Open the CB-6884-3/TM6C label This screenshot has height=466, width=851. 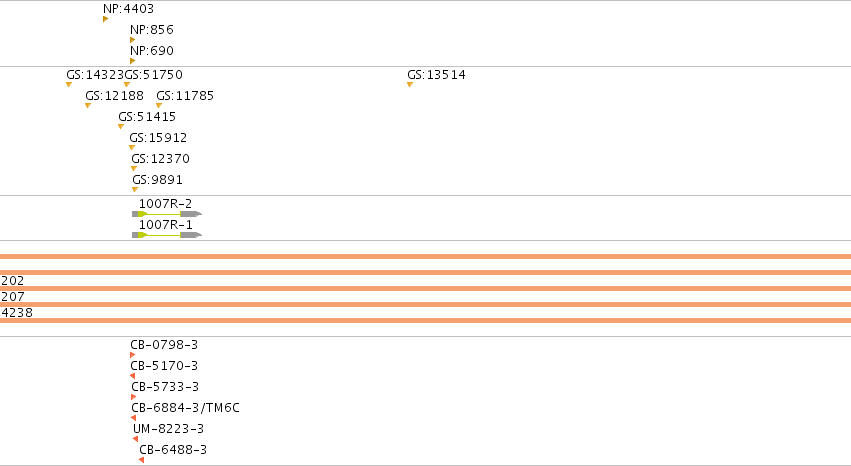(x=186, y=407)
